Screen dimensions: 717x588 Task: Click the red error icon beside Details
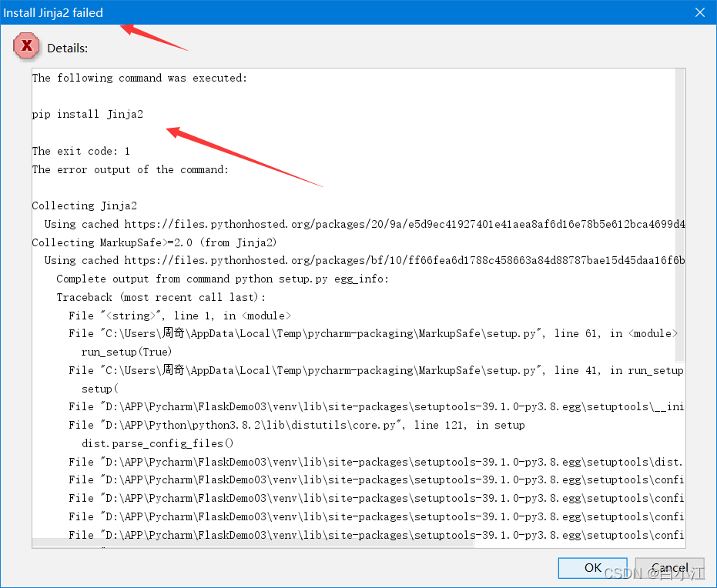[x=26, y=45]
